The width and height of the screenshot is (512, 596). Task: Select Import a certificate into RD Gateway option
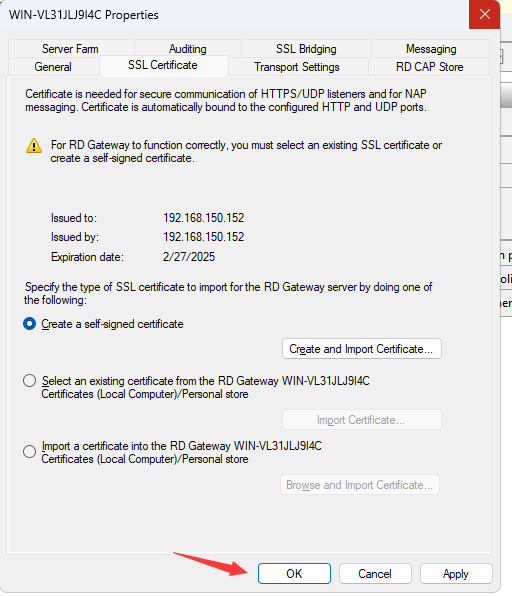coord(30,452)
